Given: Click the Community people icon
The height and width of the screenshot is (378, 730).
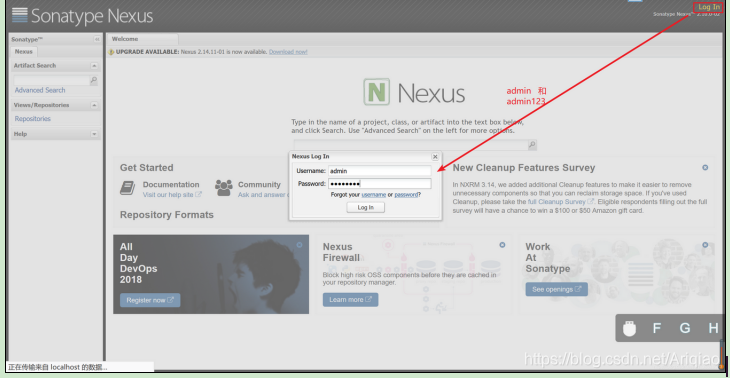Looking at the screenshot, I should coord(223,188).
